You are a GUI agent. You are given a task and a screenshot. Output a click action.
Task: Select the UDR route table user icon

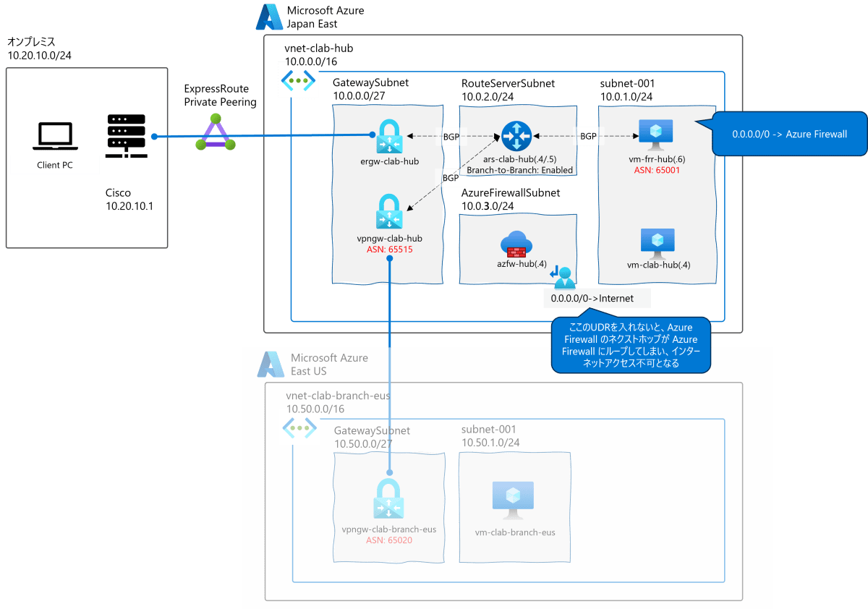(x=562, y=276)
